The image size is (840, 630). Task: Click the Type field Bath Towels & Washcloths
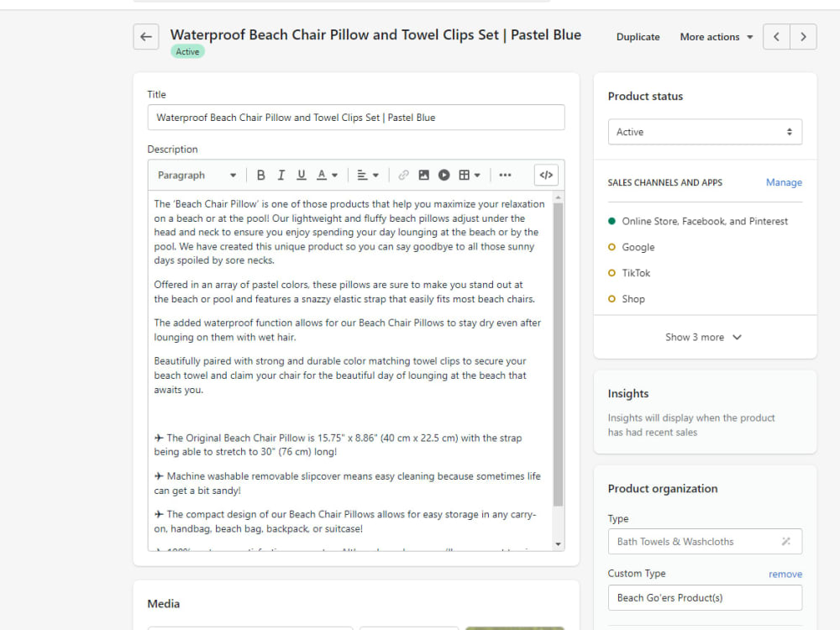705,542
